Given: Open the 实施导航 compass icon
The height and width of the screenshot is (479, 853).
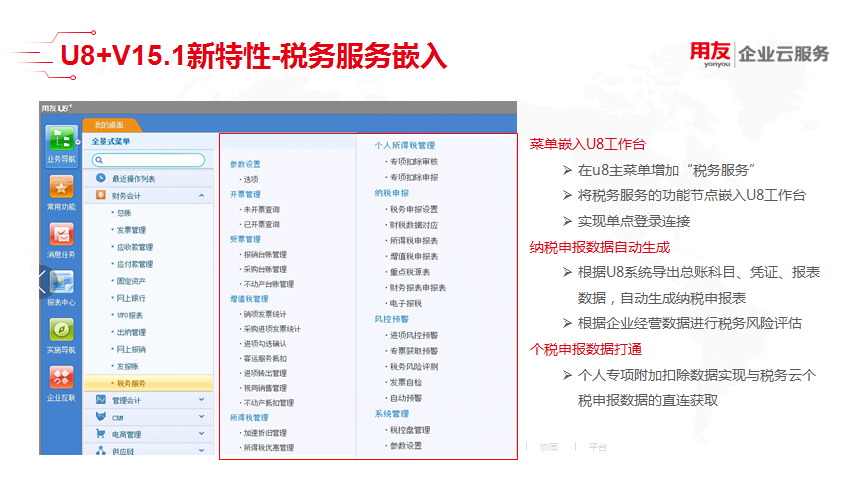Looking at the screenshot, I should point(61,329).
